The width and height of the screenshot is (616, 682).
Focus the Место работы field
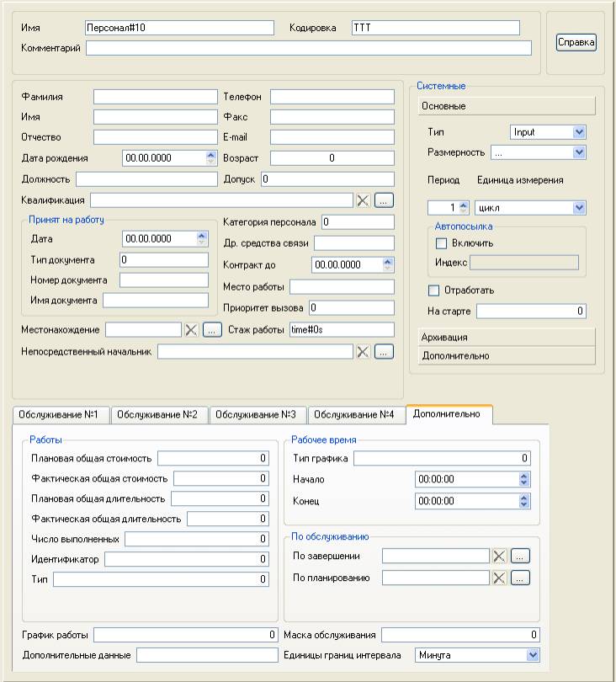343,286
